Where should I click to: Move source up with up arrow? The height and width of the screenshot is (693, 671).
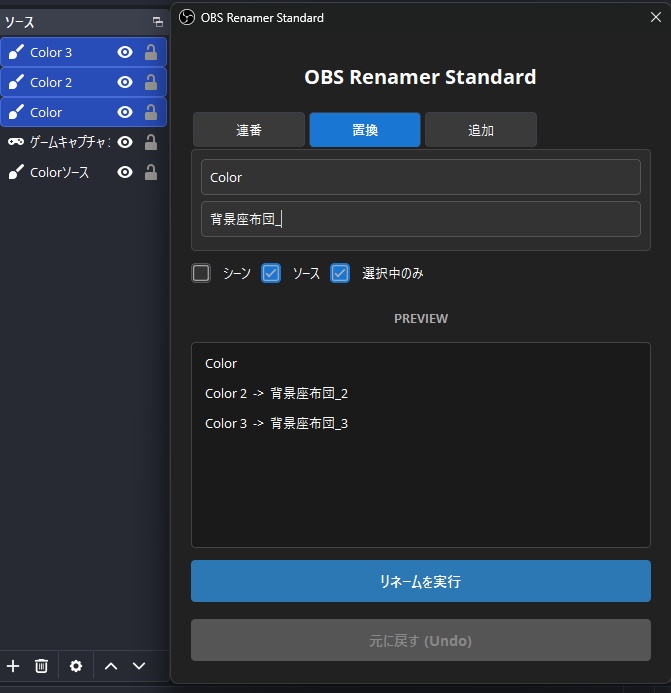click(111, 666)
